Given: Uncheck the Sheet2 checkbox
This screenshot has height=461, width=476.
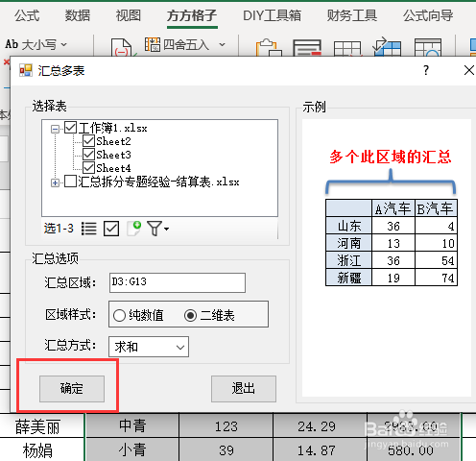Looking at the screenshot, I should click(x=88, y=141).
